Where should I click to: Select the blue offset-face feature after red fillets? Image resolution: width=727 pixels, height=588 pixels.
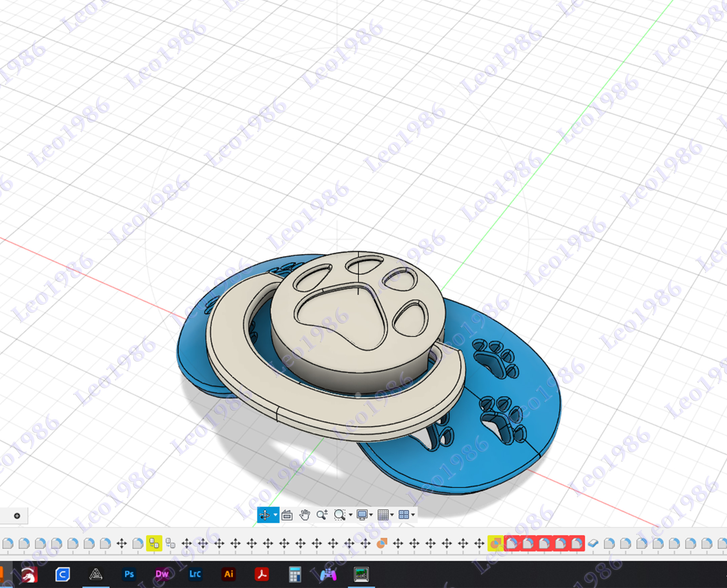pos(593,544)
